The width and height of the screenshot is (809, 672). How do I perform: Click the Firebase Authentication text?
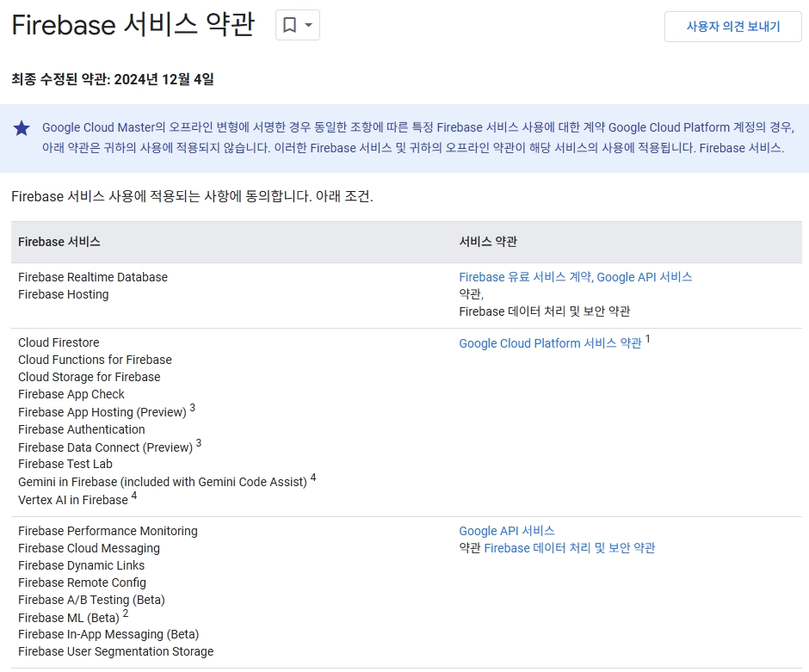point(82,429)
